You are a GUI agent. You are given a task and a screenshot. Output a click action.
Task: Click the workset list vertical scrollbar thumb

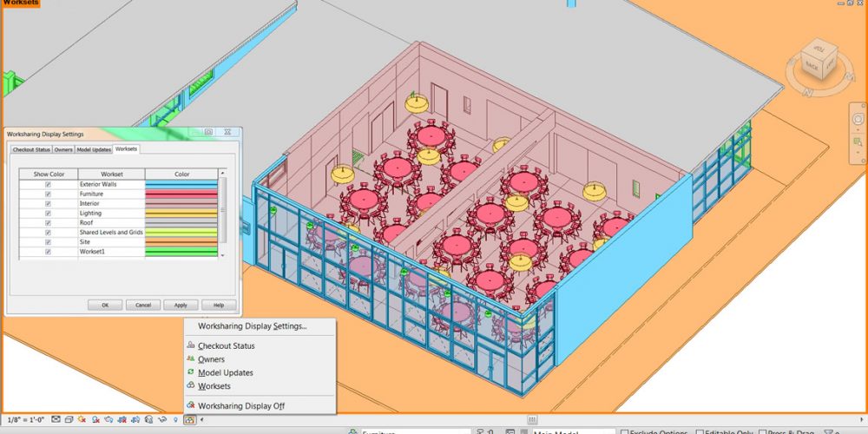(222, 210)
